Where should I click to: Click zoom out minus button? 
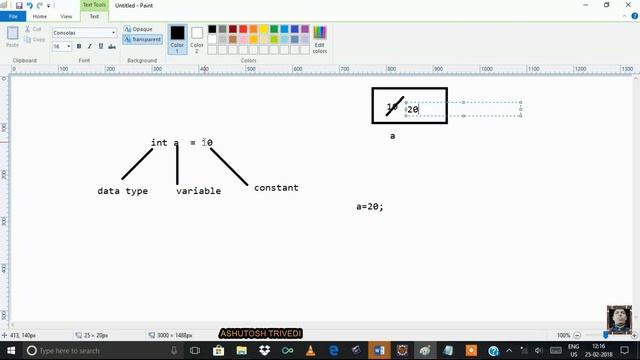point(577,335)
